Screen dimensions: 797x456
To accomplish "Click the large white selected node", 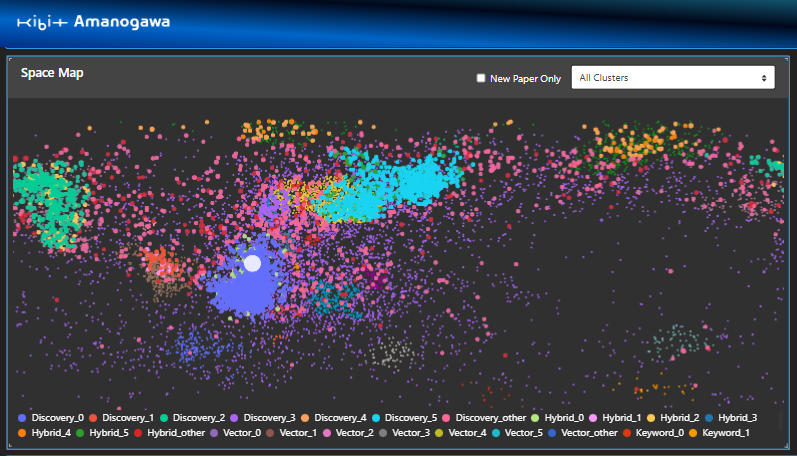I will coord(253,263).
